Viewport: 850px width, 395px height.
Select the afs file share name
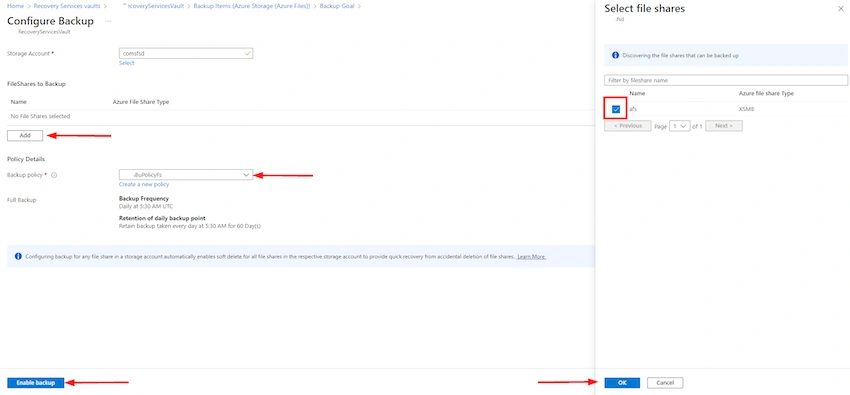pos(633,109)
